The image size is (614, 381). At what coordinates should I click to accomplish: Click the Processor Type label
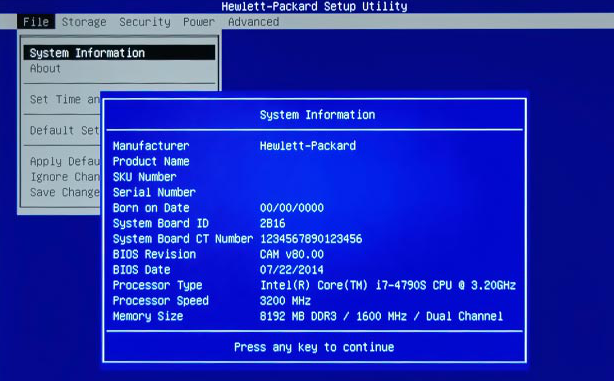[x=157, y=285]
